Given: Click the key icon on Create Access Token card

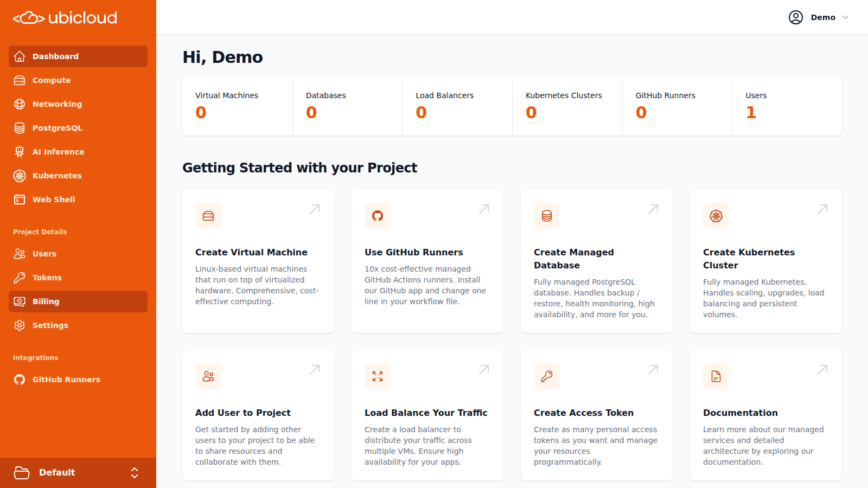Looking at the screenshot, I should [x=547, y=376].
